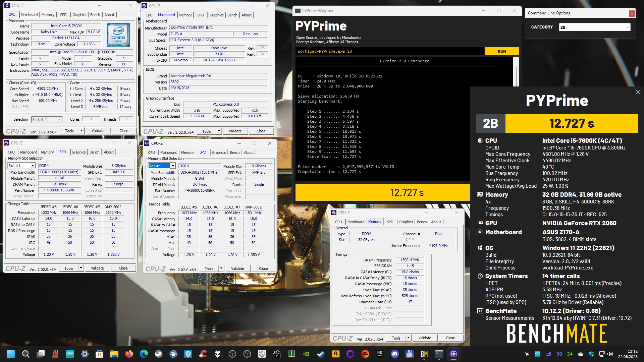
Task: Launch Firefox from the taskbar
Action: 129,354
